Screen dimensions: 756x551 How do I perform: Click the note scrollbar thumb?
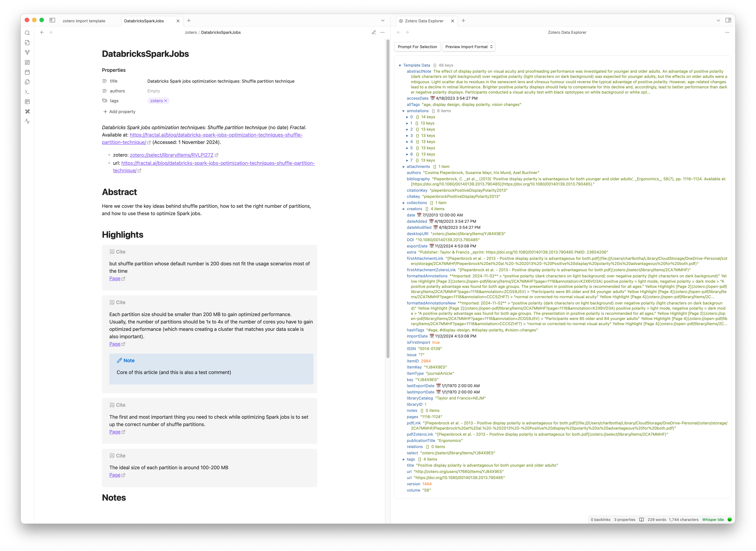(388, 199)
